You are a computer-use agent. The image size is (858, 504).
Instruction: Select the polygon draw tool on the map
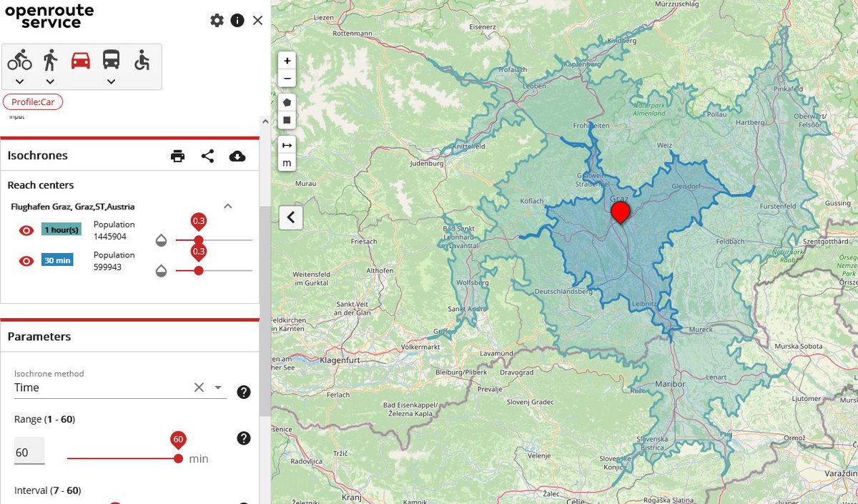coord(287,102)
